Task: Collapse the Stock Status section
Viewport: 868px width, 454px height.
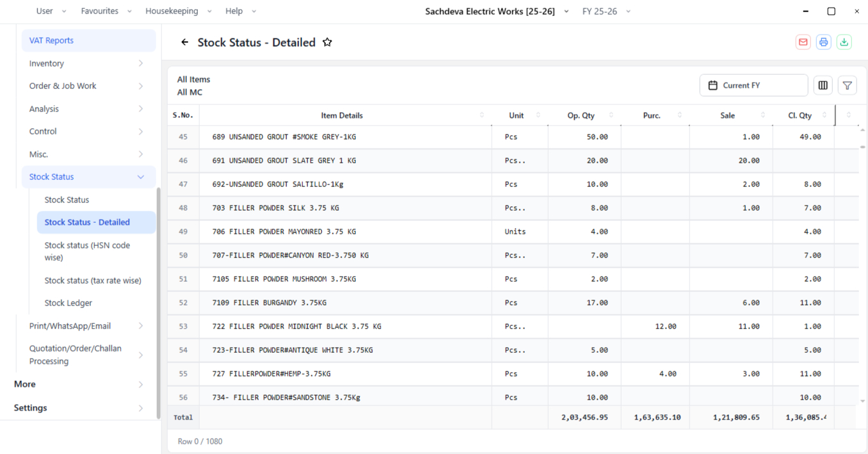Action: (x=88, y=177)
